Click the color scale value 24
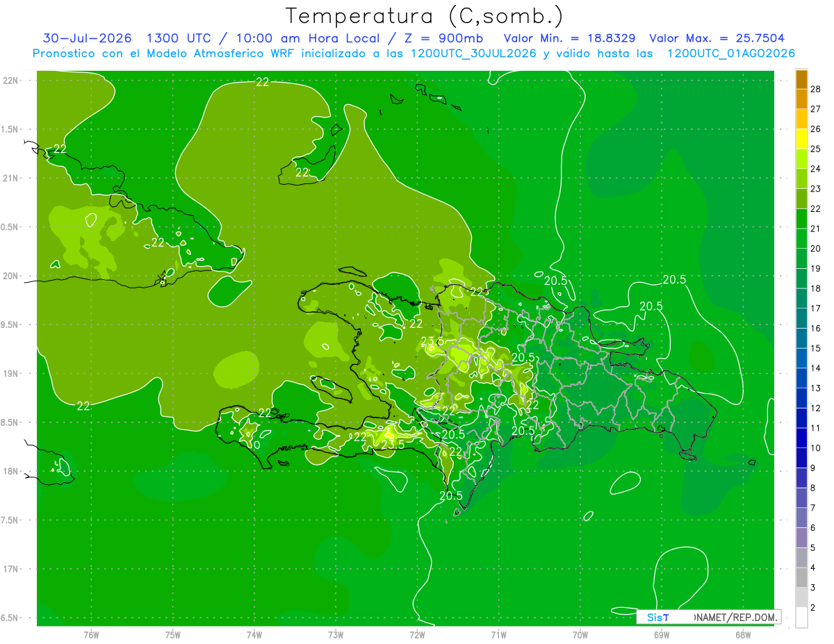Screen dimensions: 834x644 pyautogui.click(x=816, y=169)
